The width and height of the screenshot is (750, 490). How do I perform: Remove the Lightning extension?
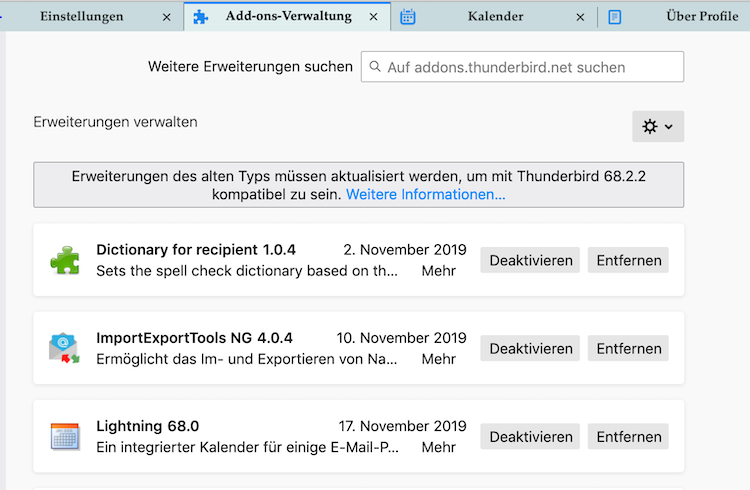pyautogui.click(x=629, y=436)
